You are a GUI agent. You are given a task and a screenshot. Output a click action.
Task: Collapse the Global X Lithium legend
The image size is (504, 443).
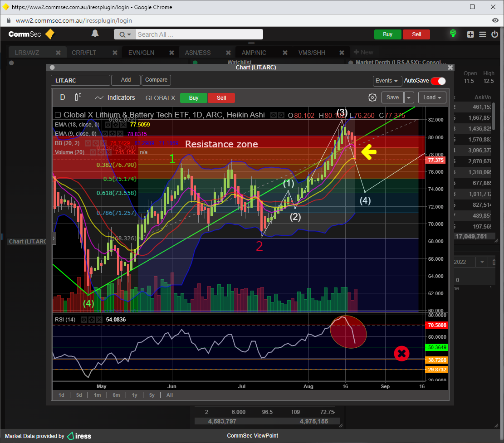[x=58, y=115]
